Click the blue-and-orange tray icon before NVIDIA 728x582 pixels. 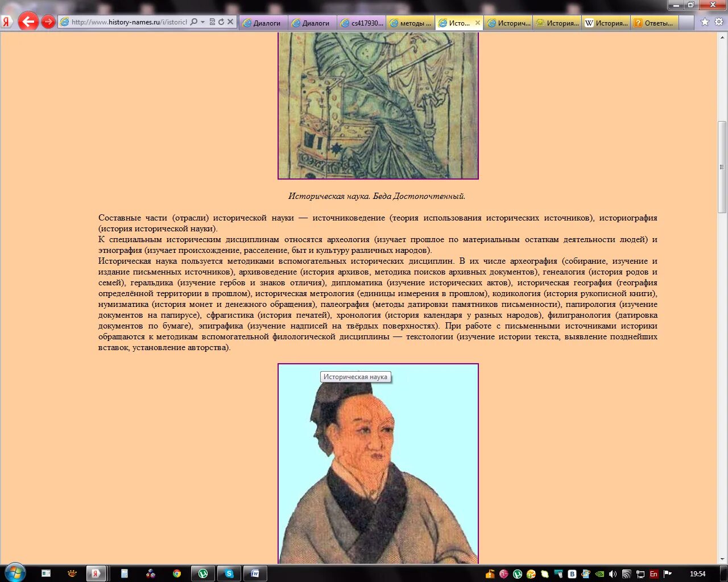tap(586, 574)
